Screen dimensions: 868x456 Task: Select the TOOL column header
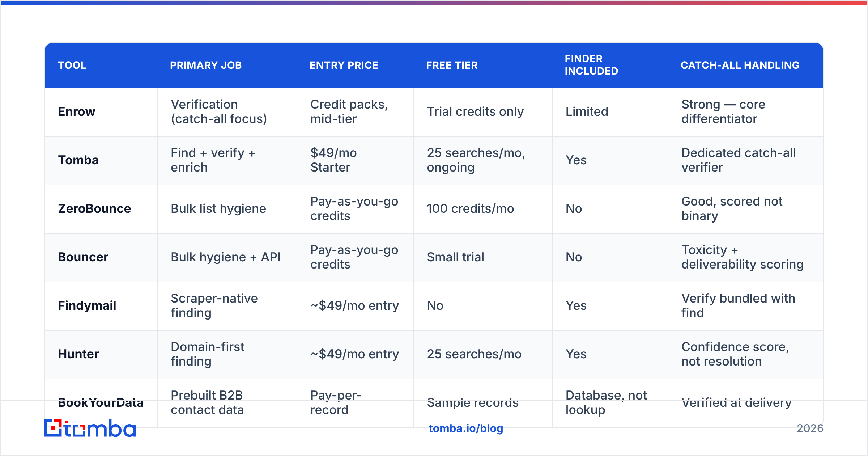[x=72, y=65]
